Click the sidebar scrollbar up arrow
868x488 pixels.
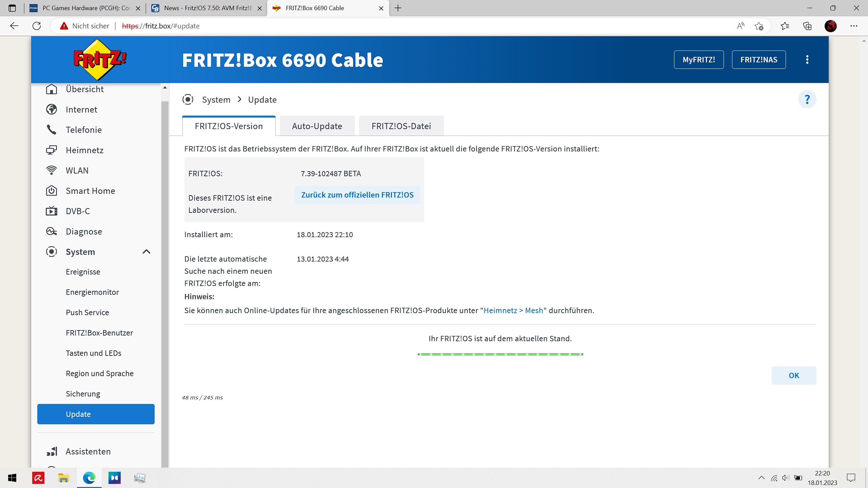pyautogui.click(x=165, y=88)
